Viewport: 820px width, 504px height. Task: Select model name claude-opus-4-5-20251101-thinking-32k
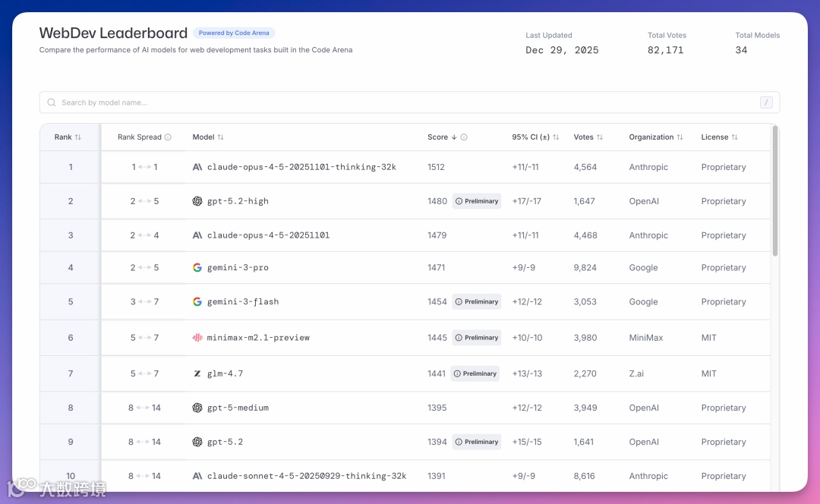coord(301,167)
